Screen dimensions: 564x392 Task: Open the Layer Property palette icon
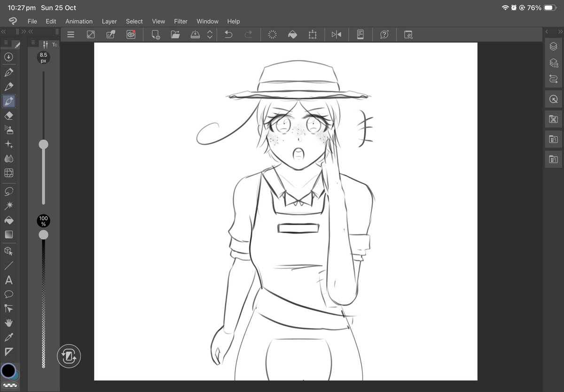pos(553,63)
